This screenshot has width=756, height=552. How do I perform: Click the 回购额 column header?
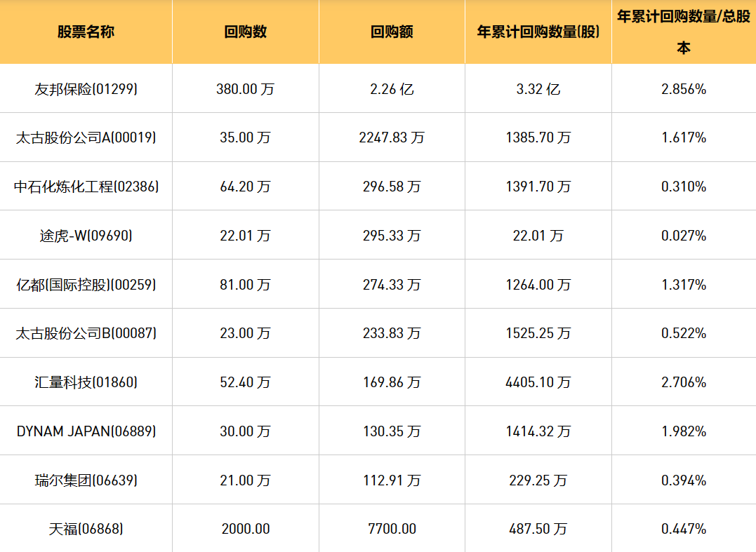[x=392, y=32]
